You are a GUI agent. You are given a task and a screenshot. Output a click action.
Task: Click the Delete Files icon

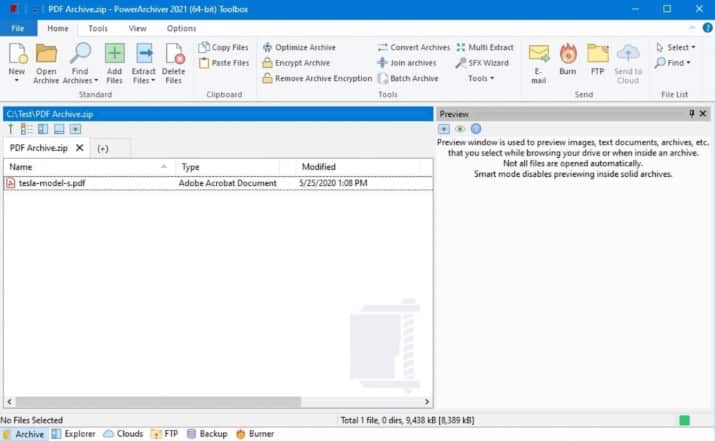[x=174, y=55]
